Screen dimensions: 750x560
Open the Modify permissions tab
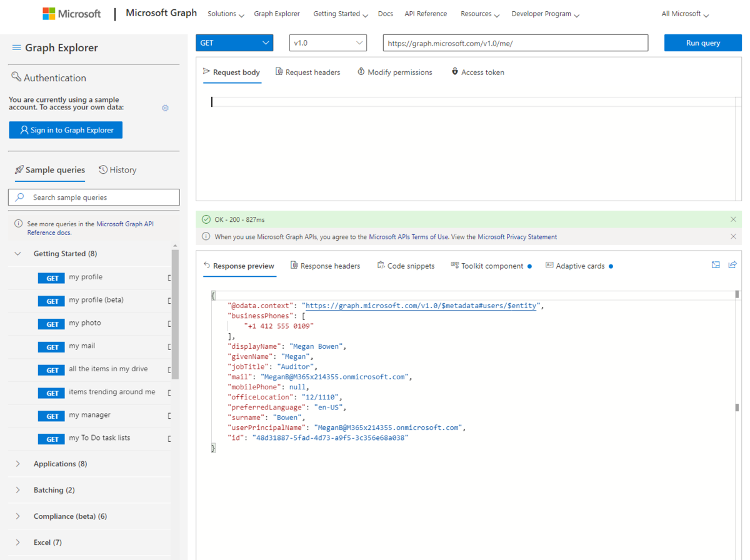(394, 72)
